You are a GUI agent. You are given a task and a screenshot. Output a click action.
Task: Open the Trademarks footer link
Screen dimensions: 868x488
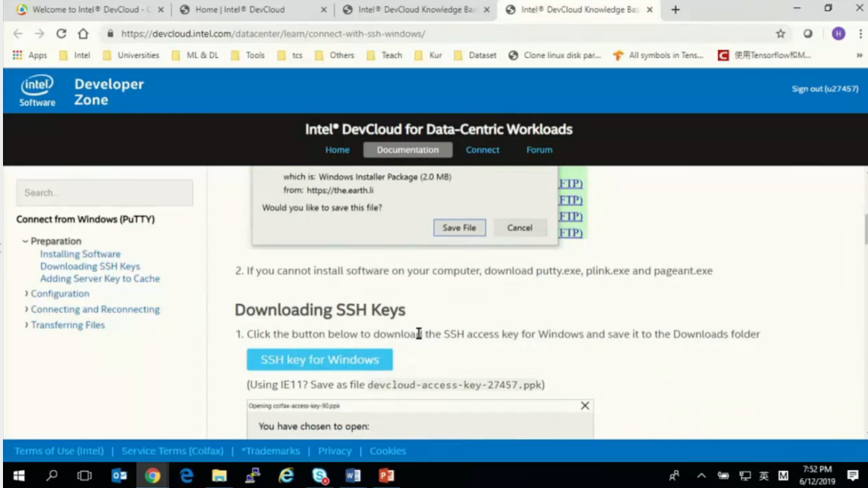(271, 451)
